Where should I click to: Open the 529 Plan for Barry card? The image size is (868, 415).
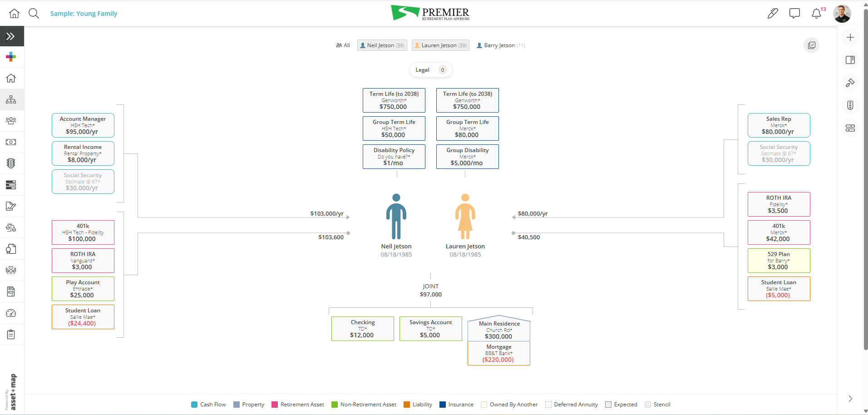coord(779,261)
